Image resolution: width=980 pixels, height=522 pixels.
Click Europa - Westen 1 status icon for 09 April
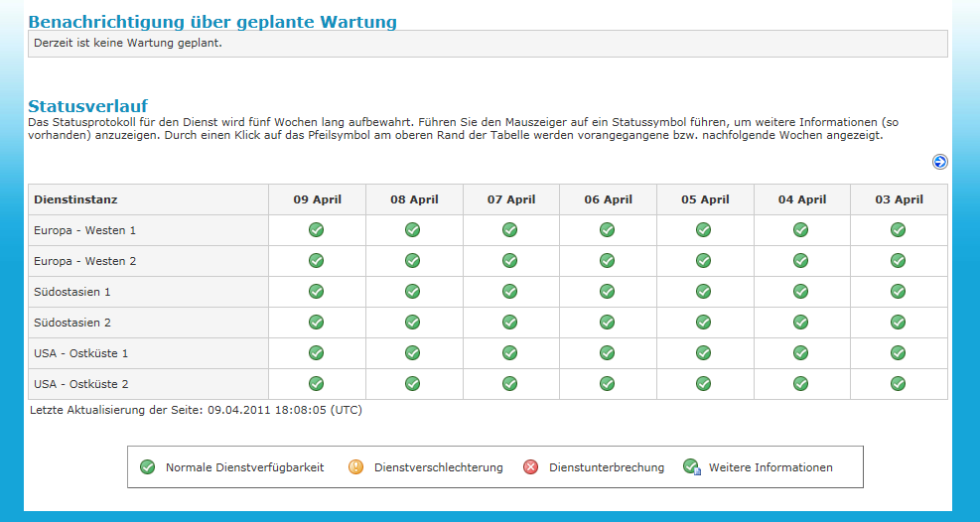[x=317, y=230]
